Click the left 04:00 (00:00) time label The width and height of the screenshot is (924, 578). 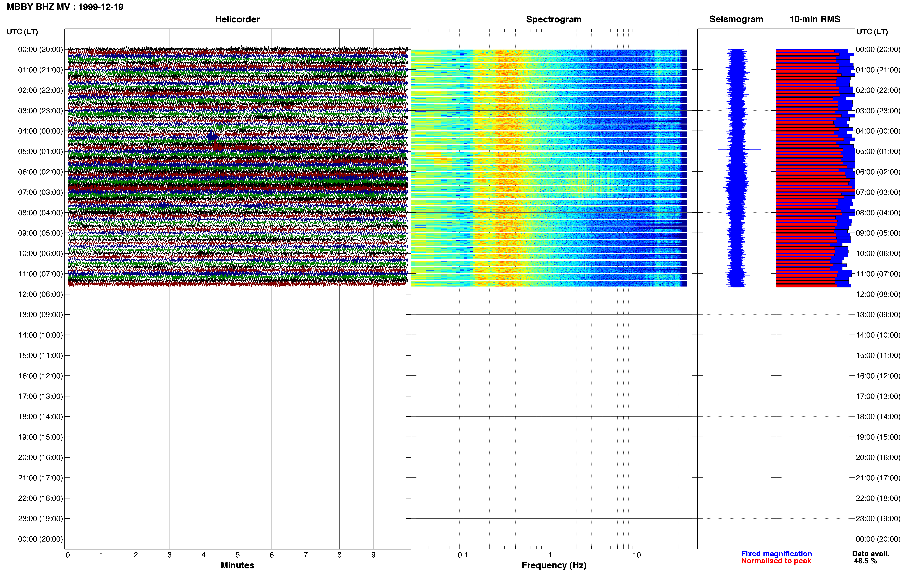click(x=41, y=131)
